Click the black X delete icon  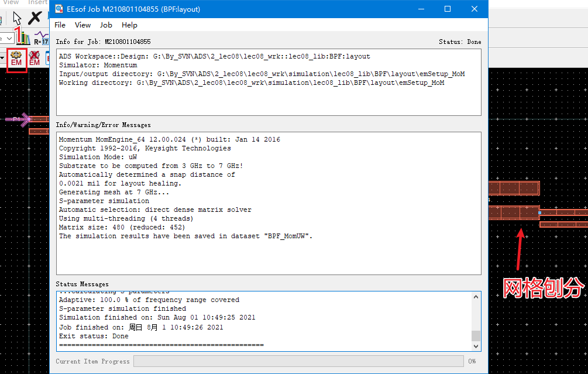tap(35, 18)
